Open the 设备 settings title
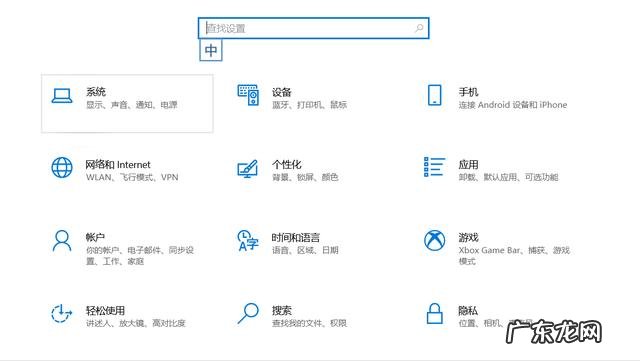The height and width of the screenshot is (361, 640). point(282,92)
